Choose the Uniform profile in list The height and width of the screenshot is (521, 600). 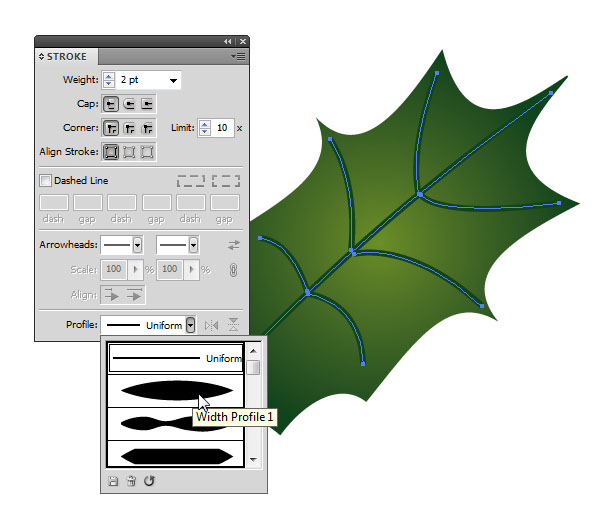click(176, 358)
